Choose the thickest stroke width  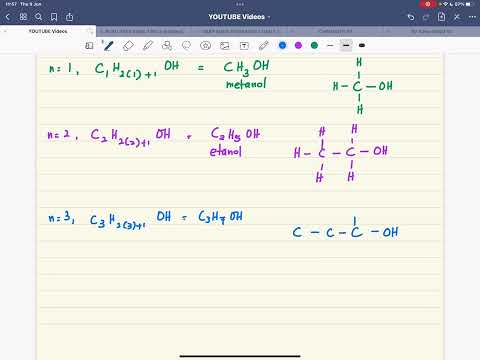(362, 45)
